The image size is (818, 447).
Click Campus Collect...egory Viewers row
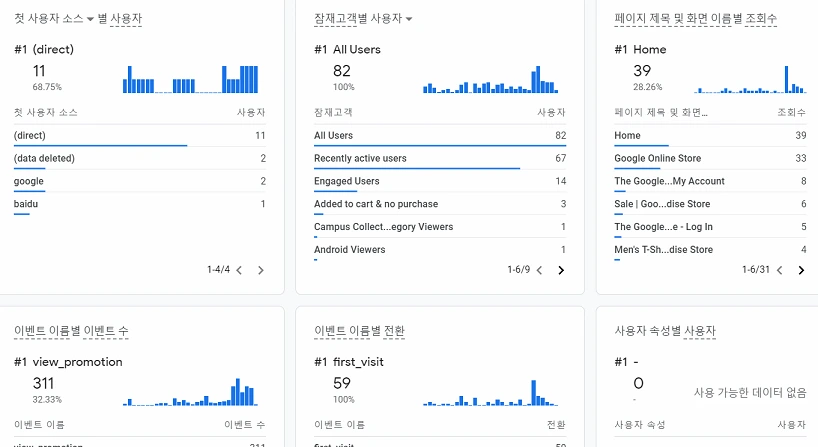pyautogui.click(x=440, y=227)
